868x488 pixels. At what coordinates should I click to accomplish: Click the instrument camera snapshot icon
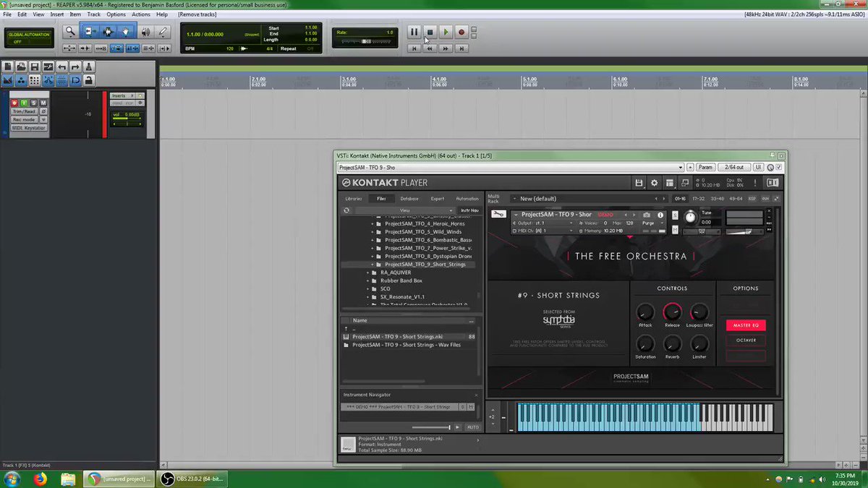tap(646, 215)
